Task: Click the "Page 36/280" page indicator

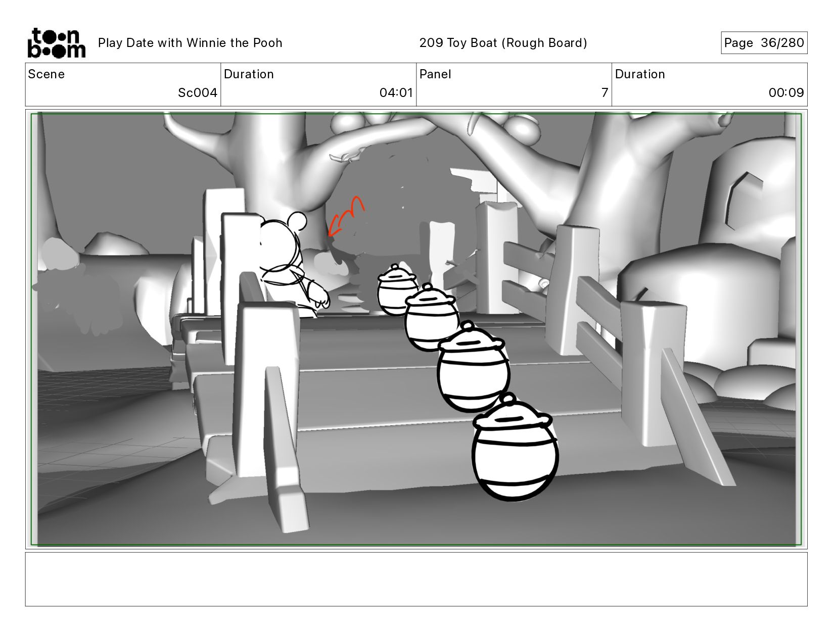Action: (x=764, y=43)
